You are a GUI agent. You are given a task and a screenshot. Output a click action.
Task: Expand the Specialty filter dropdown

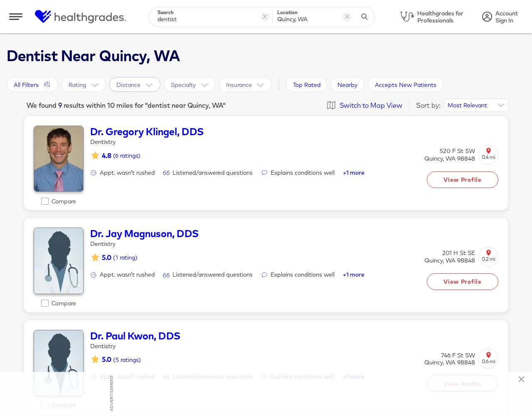[x=190, y=84]
